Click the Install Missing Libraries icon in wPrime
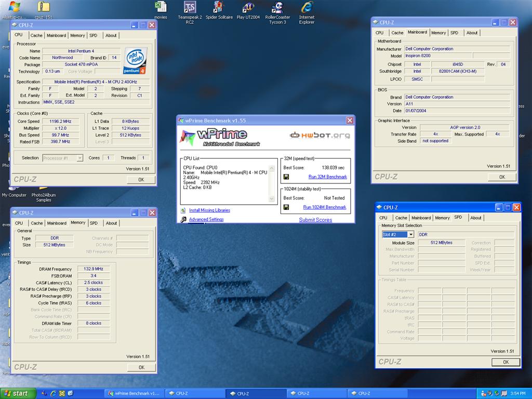Viewport: 532px width, 399px height. click(183, 210)
